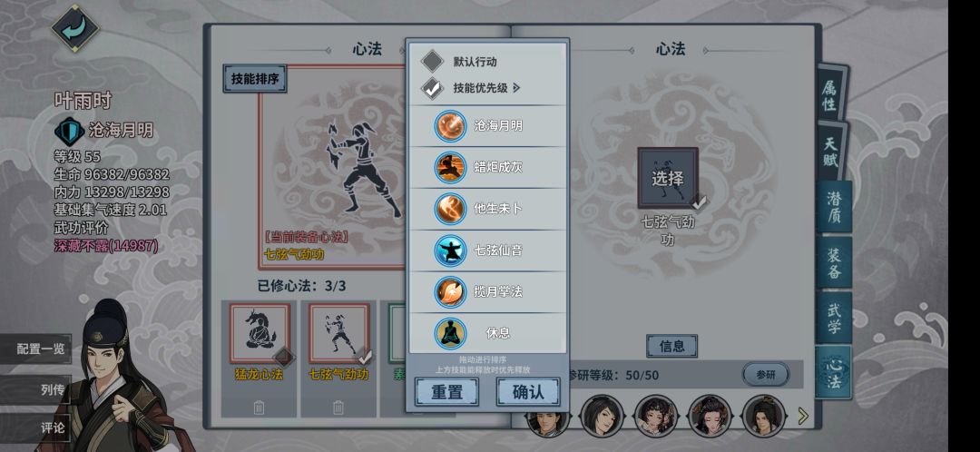980x452 pixels.
Task: Click the back arrow diamond icon
Action: tap(75, 28)
